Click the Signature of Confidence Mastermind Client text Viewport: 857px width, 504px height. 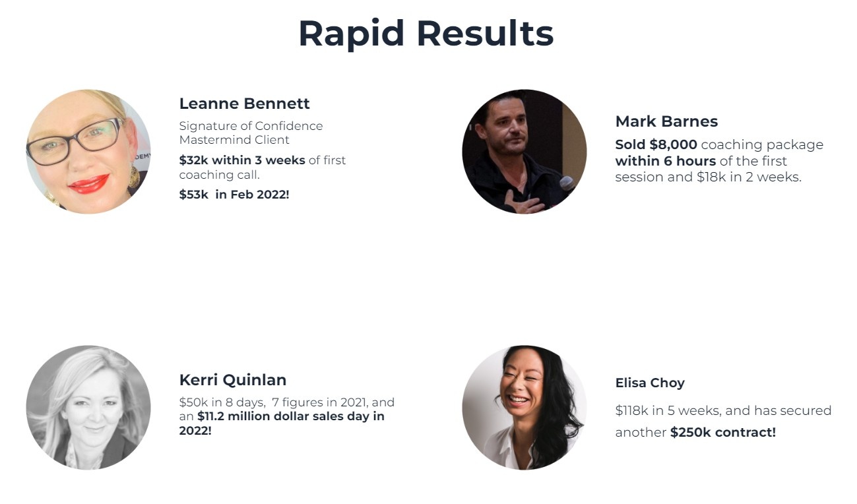(251, 133)
